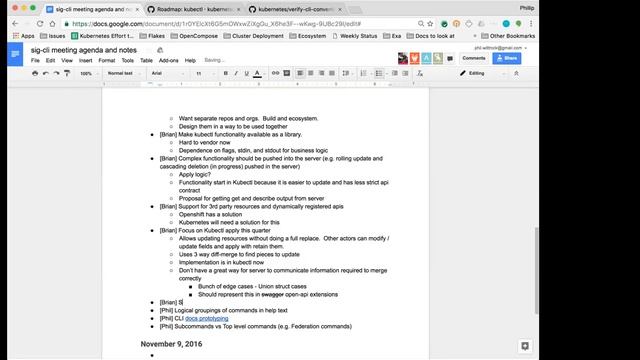Screen dimensions: 640x360
Task: Open the account email dropdown
Action: (x=500, y=48)
